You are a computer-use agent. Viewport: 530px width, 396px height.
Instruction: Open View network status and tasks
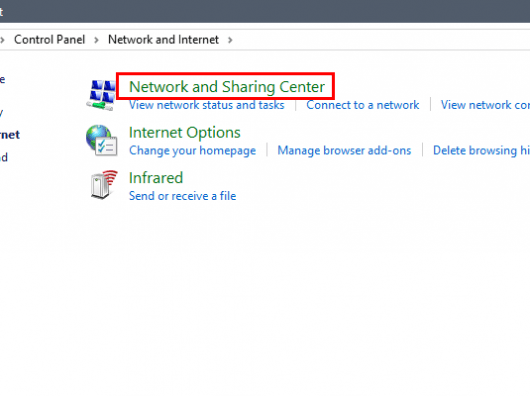(x=207, y=105)
